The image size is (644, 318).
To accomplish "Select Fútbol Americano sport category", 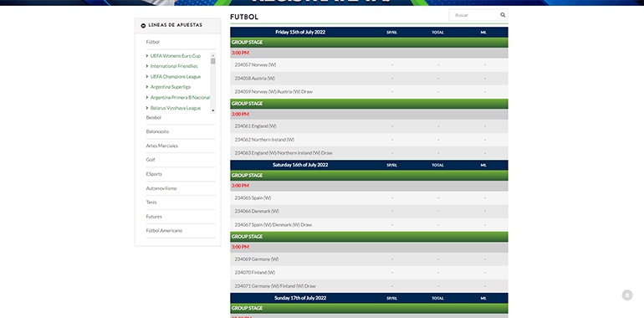I will coord(164,230).
